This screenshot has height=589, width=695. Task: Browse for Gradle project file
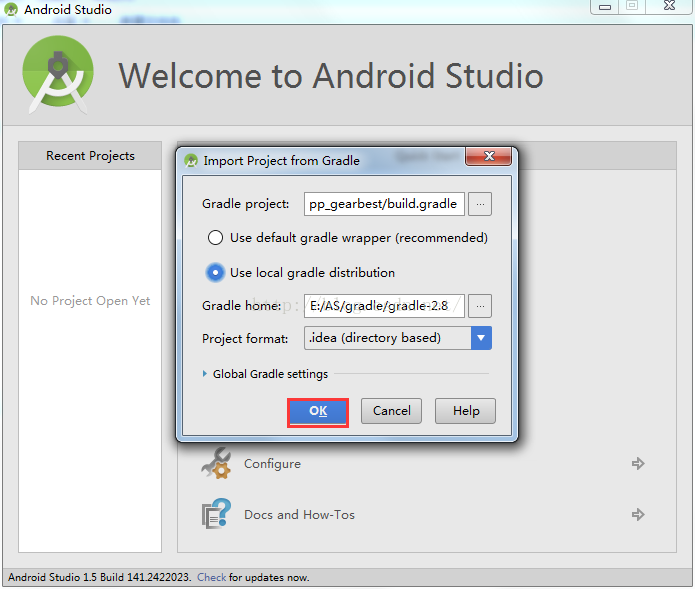pos(480,204)
